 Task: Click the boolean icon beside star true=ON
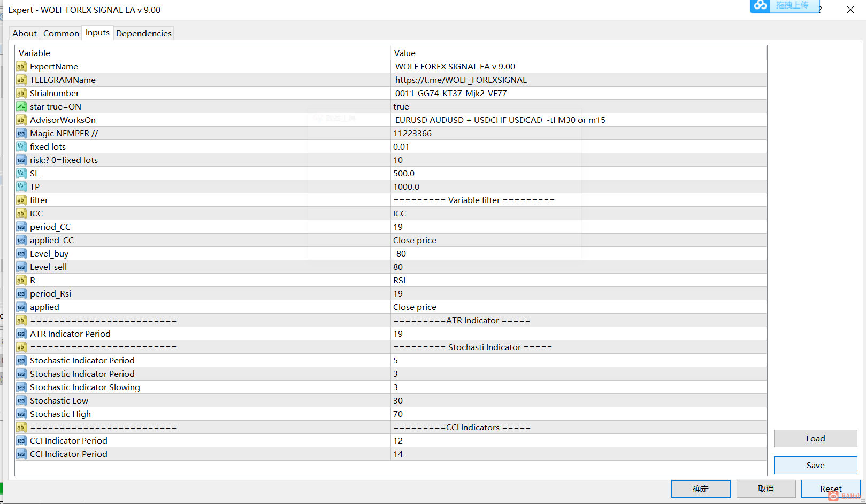(21, 106)
